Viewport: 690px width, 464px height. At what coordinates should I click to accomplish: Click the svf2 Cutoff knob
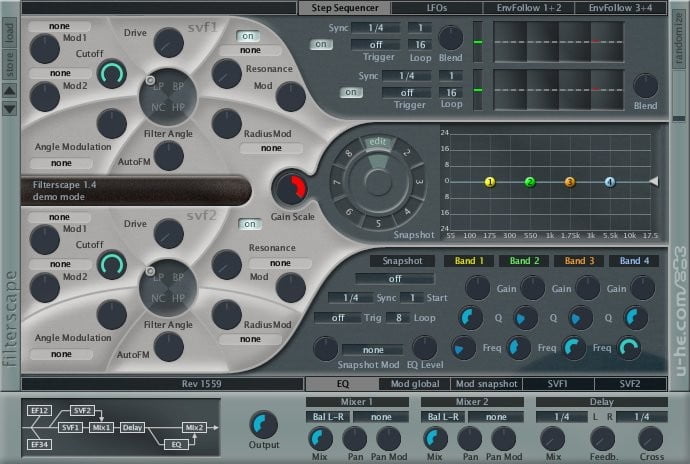112,265
